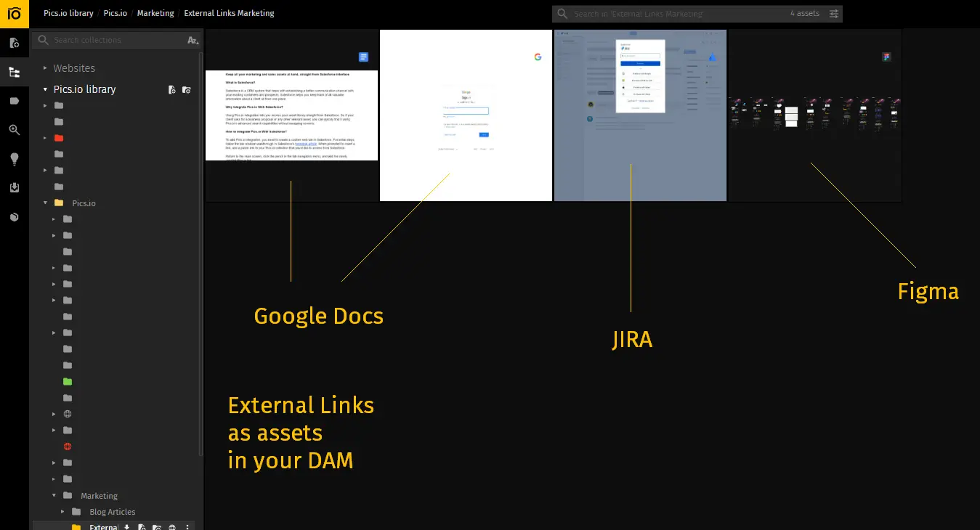The image size is (980, 530).
Task: Select Marketing folder in tree
Action: point(99,496)
